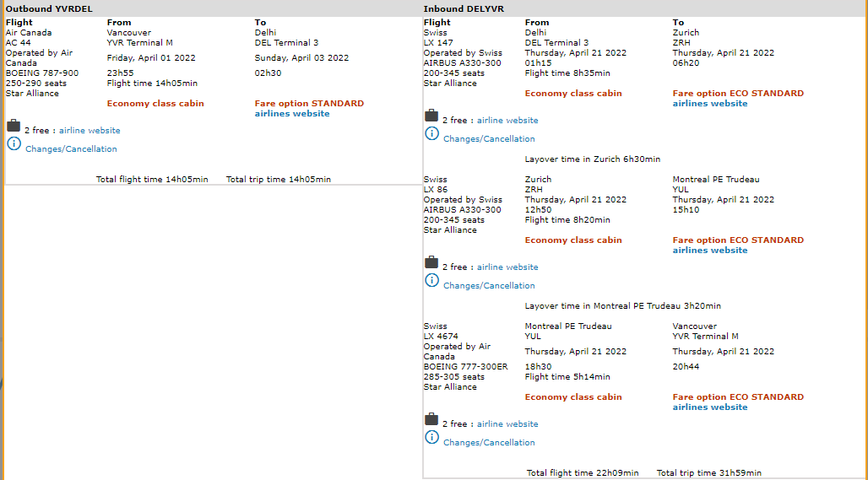
Task: Open airlines website link under Fare option STANDARD
Action: [292, 114]
